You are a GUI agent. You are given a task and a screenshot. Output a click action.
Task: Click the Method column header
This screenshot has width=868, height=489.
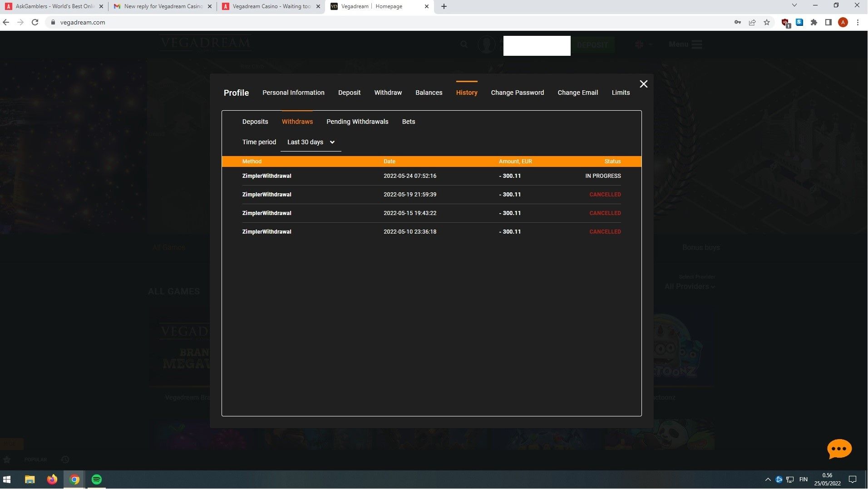[x=252, y=161]
